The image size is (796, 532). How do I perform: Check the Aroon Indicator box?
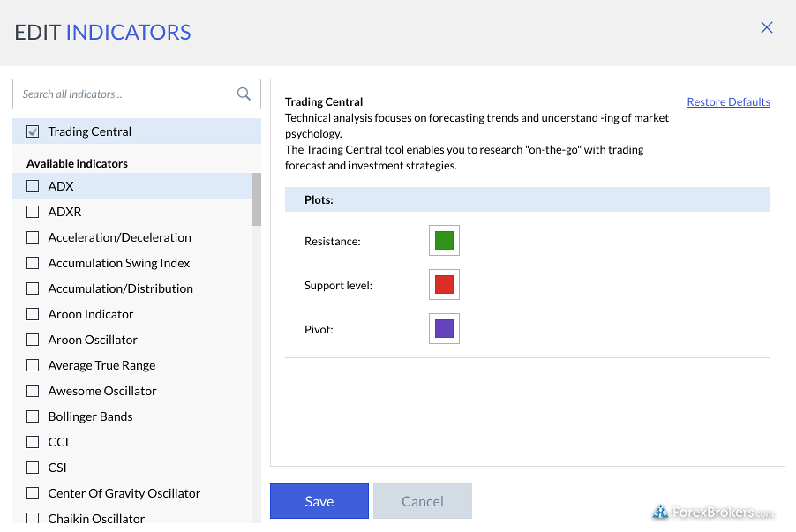point(33,314)
